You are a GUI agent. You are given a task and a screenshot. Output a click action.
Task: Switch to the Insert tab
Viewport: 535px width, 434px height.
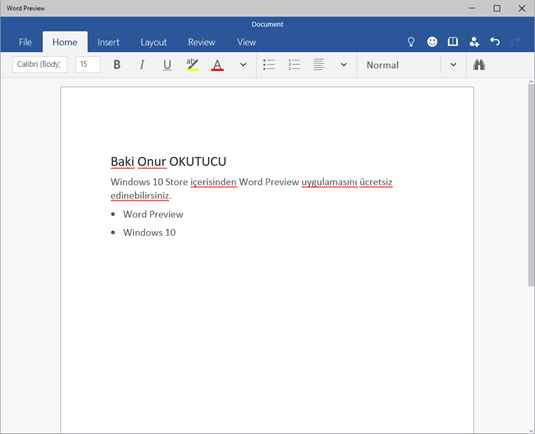coord(108,42)
